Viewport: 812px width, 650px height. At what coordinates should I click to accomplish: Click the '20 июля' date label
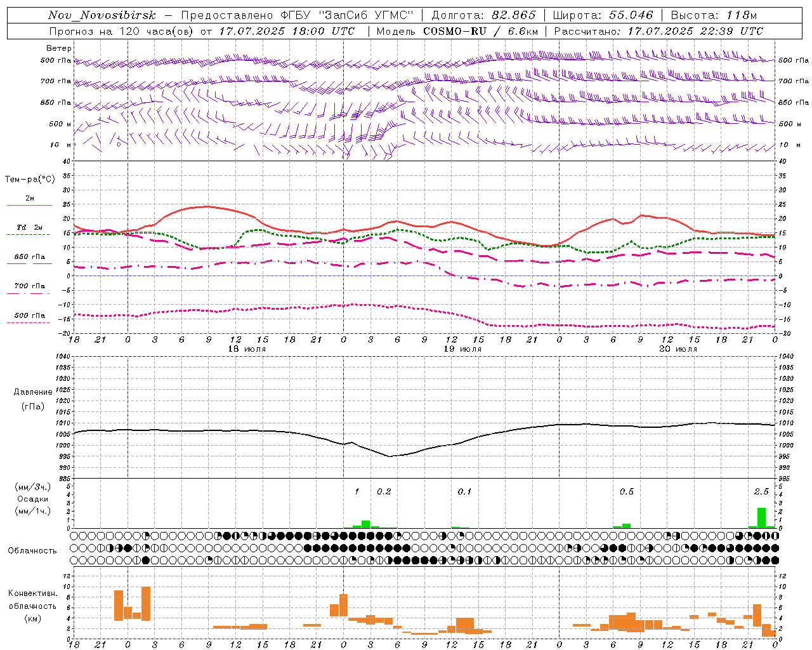click(x=678, y=349)
